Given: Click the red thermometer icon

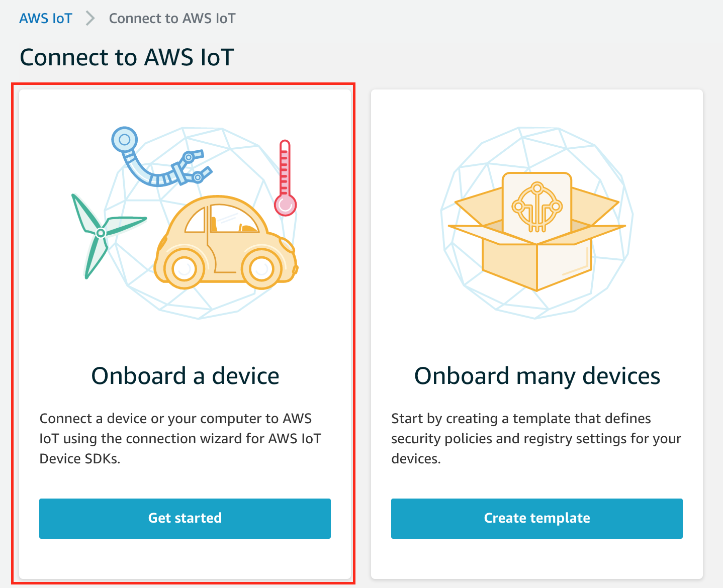Looking at the screenshot, I should (x=285, y=178).
